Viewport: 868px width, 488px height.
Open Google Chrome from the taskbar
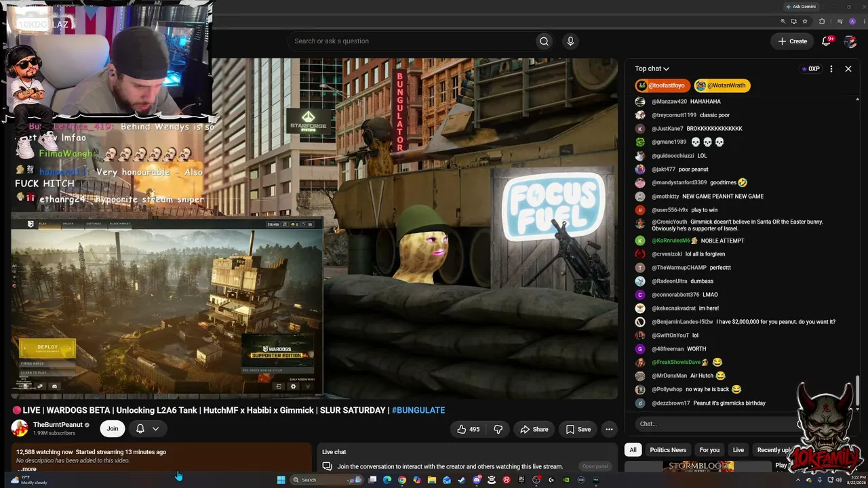pyautogui.click(x=402, y=480)
